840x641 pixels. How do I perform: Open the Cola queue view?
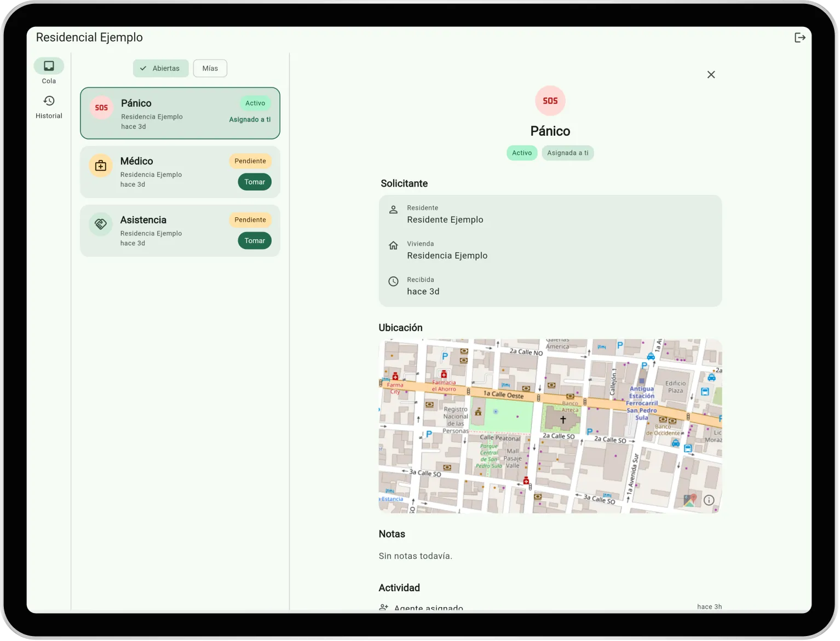tap(49, 72)
